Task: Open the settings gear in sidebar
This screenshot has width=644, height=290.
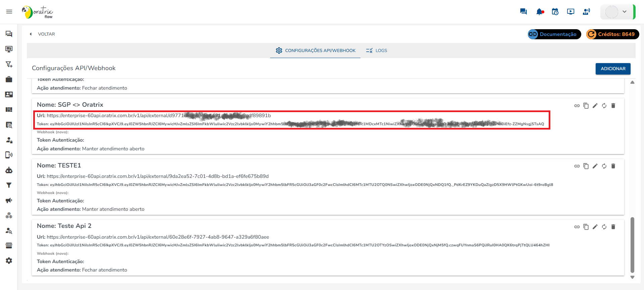Action: point(9,261)
